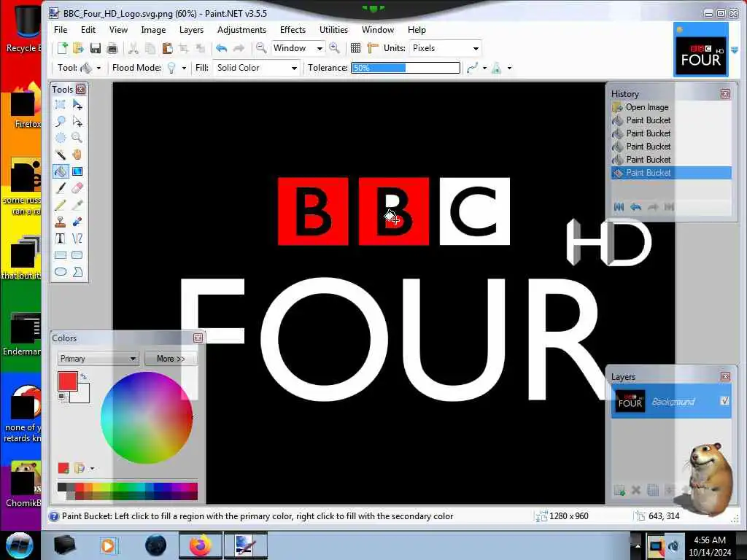Click the Open file toolbar icon
Viewport: 747px width, 560px height.
click(x=79, y=48)
